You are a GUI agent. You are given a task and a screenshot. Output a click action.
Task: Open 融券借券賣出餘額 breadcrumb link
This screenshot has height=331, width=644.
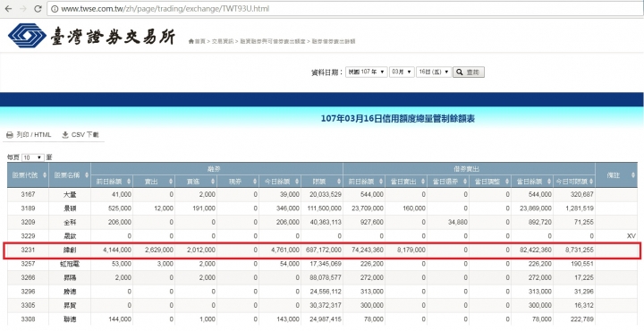333,41
